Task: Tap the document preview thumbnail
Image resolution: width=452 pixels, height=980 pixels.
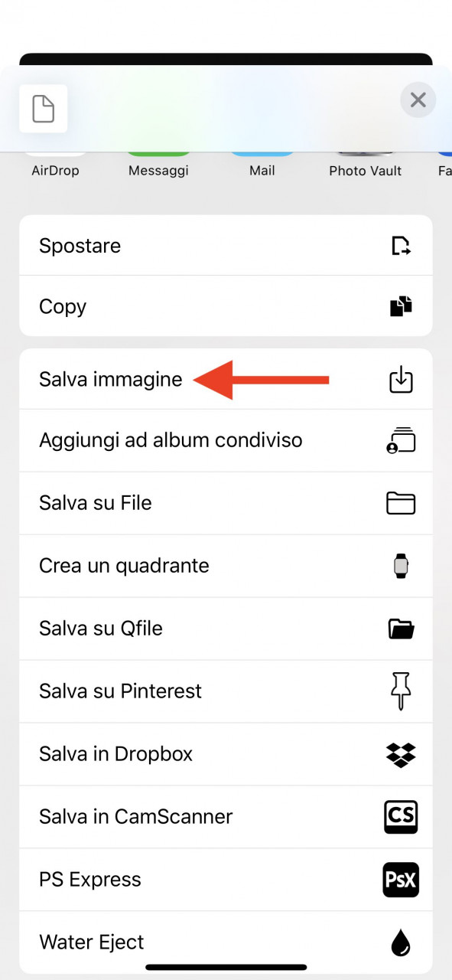Action: coord(44,109)
